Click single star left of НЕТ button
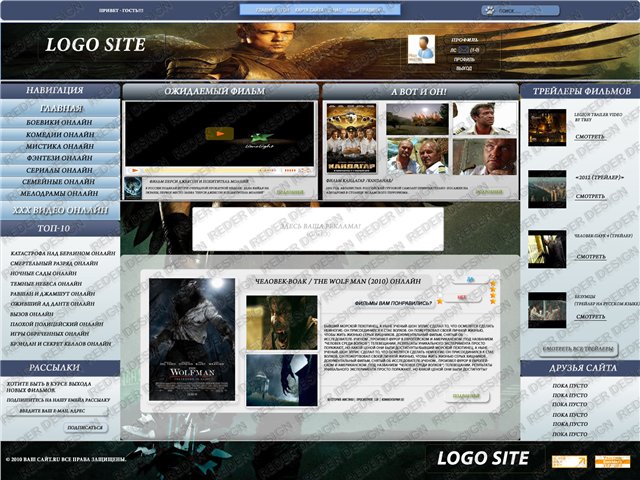Viewport: 640px width, 480px height. [x=440, y=301]
